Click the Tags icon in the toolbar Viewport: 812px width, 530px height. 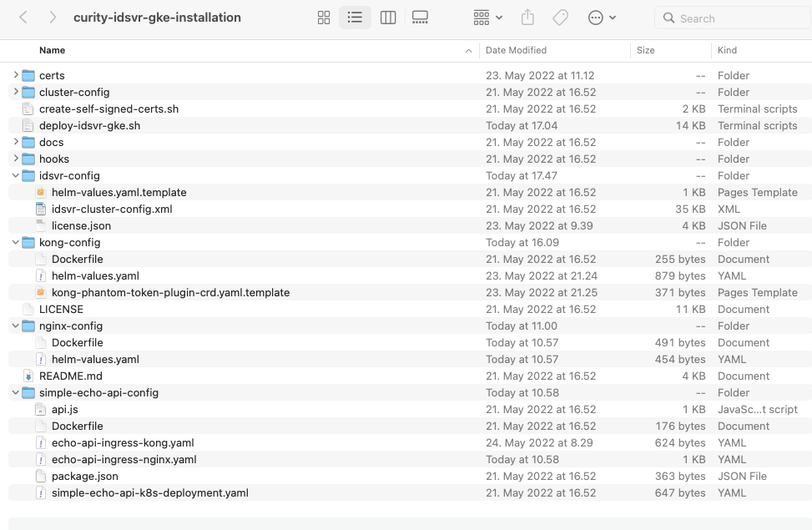pyautogui.click(x=560, y=17)
